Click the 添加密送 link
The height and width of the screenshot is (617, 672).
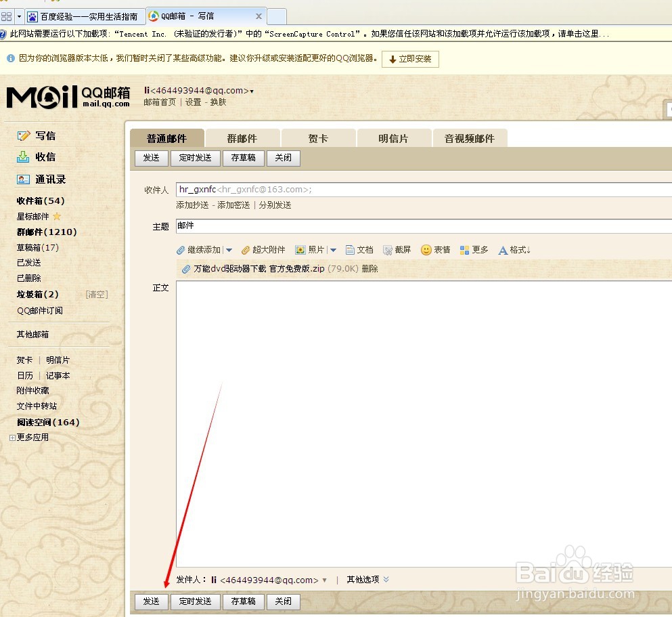(x=233, y=205)
